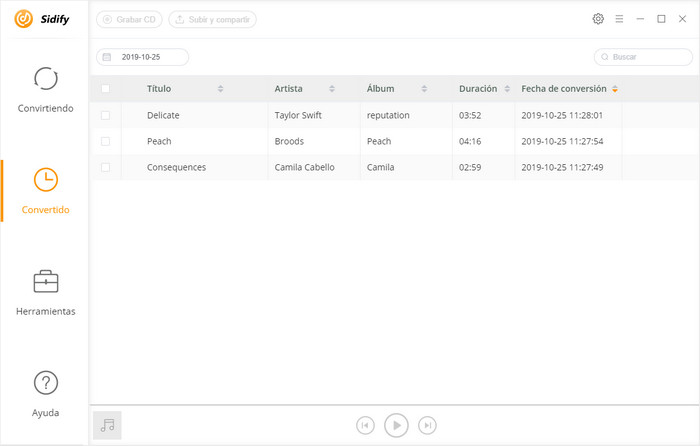Click artist Taylor Swift
The width and height of the screenshot is (700, 446).
click(x=298, y=115)
